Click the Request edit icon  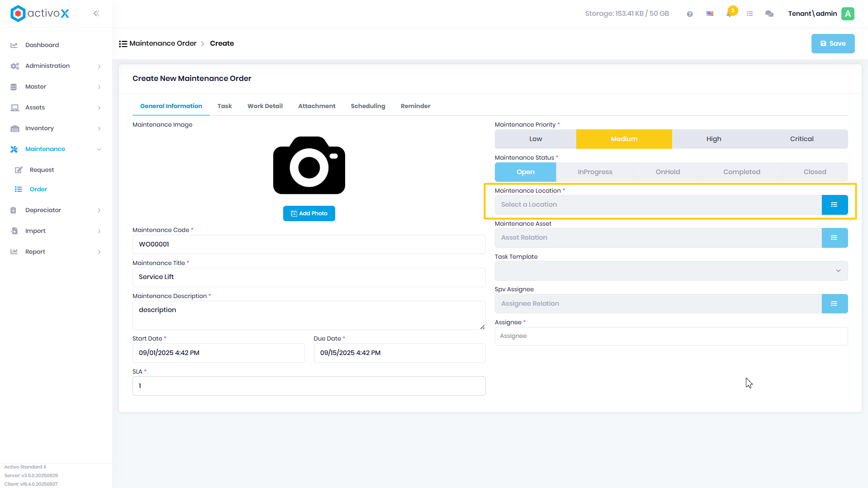[x=19, y=170]
